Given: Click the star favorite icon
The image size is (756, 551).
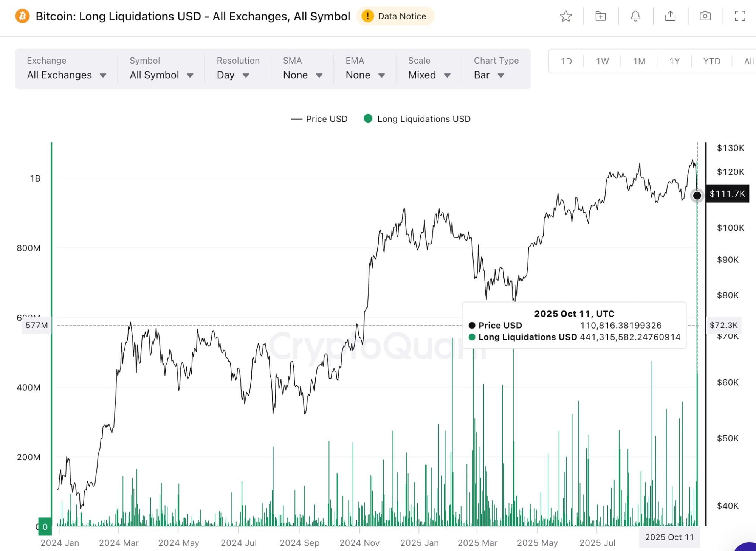Looking at the screenshot, I should point(565,16).
